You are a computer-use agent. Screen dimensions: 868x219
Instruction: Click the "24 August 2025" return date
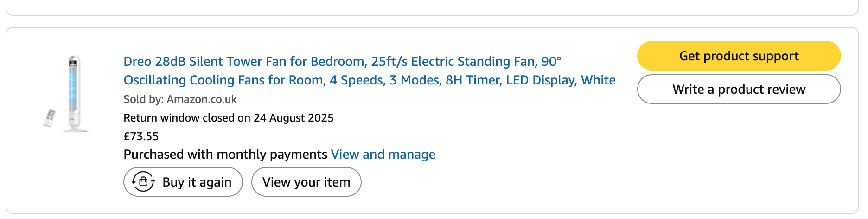click(x=294, y=118)
